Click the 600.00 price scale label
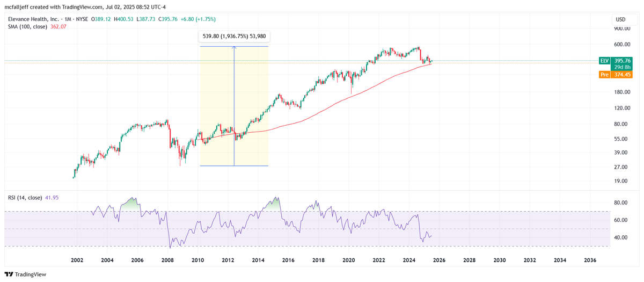The image size is (644, 282). click(621, 44)
